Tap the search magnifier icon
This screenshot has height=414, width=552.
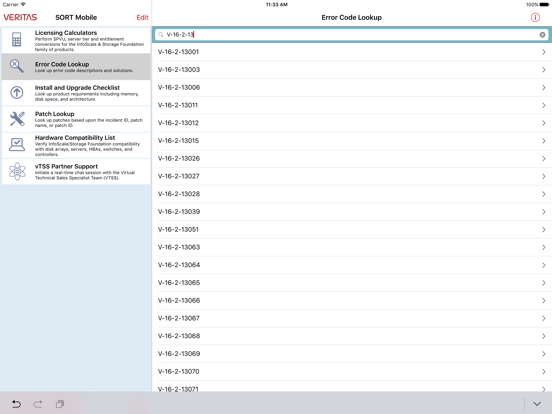[x=161, y=34]
